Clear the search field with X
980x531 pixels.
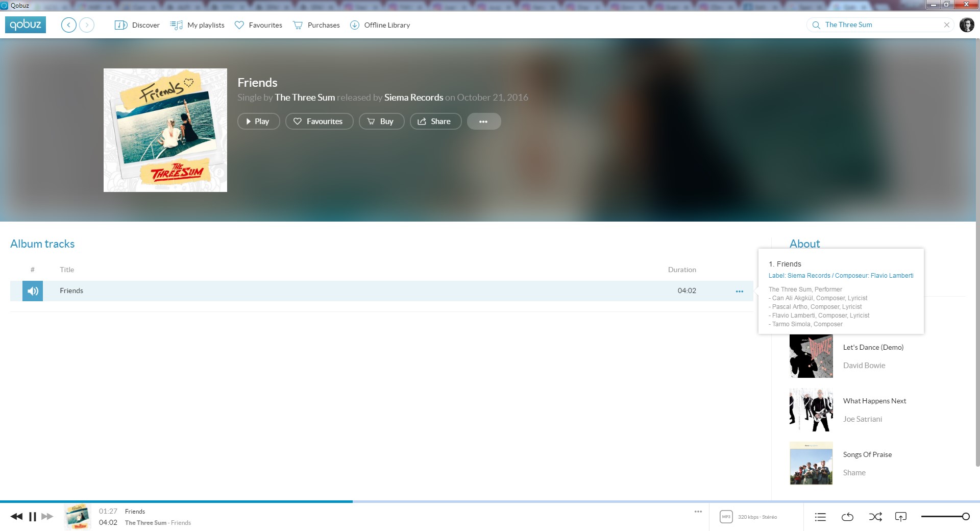946,25
